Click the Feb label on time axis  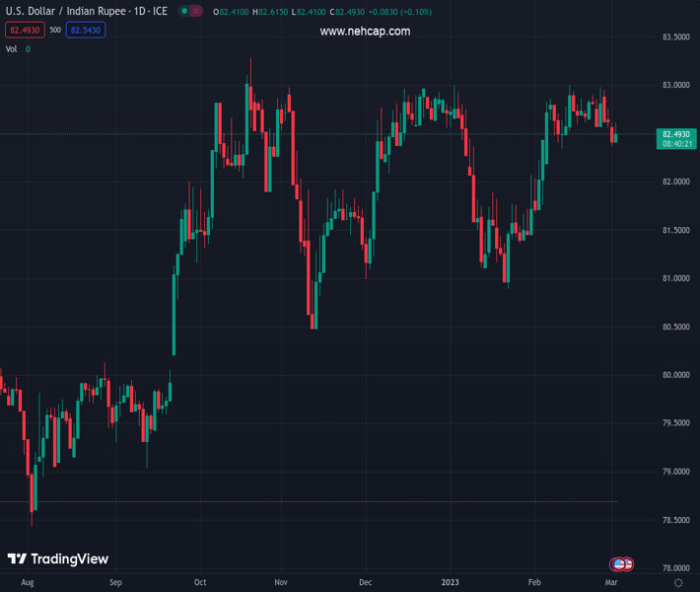(534, 583)
